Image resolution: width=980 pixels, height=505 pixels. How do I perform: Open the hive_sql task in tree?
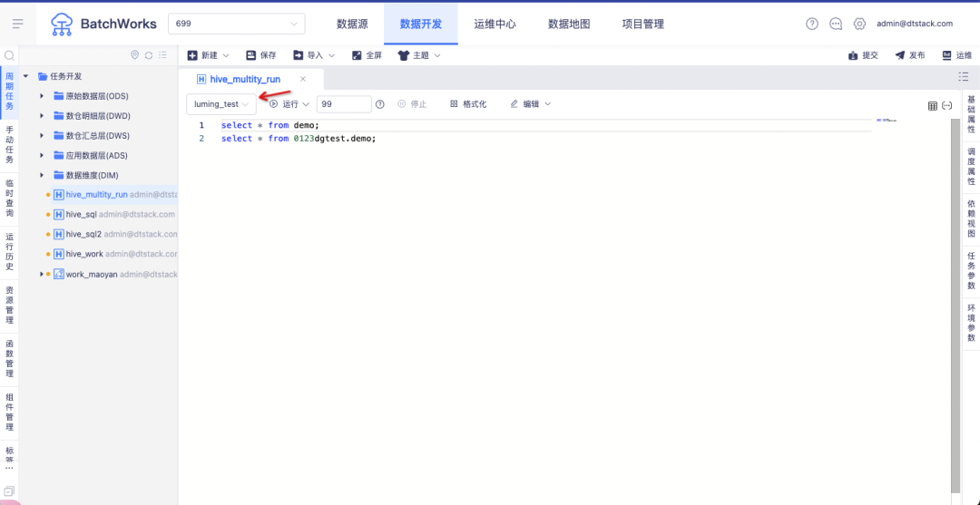(x=81, y=214)
